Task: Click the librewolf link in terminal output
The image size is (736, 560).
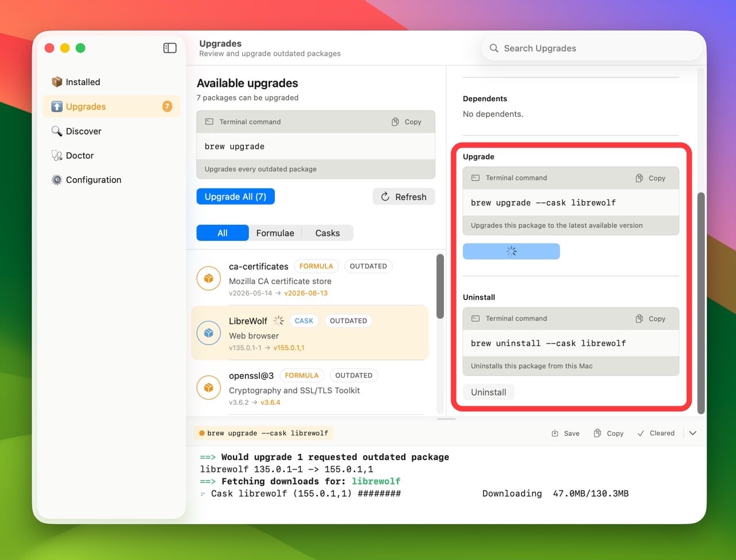Action: click(x=376, y=481)
